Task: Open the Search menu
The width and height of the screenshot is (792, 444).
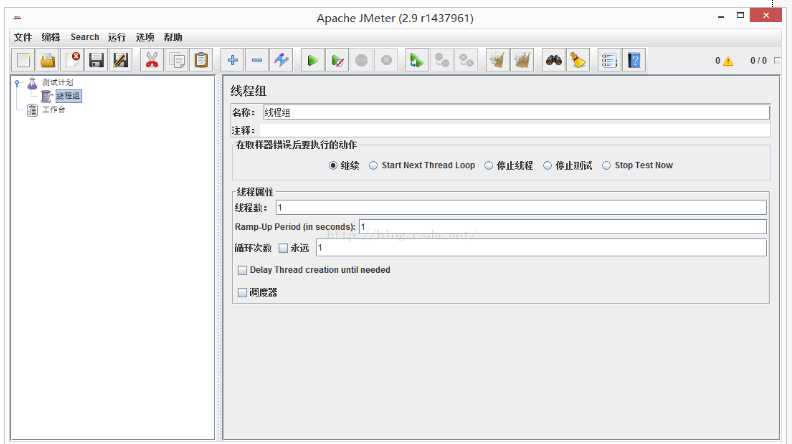Action: (85, 37)
